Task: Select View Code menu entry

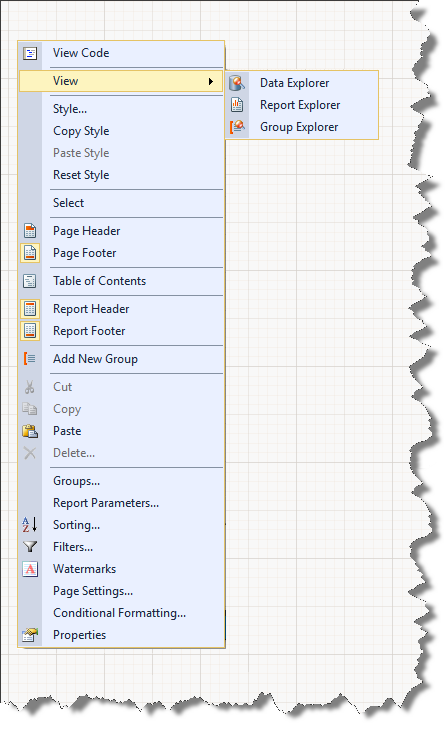Action: [81, 53]
